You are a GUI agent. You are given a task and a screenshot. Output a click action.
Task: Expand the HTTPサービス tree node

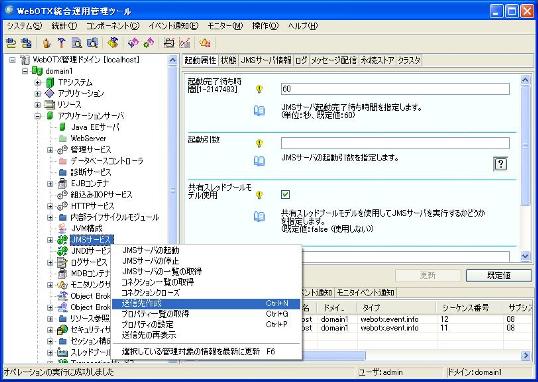(50, 206)
